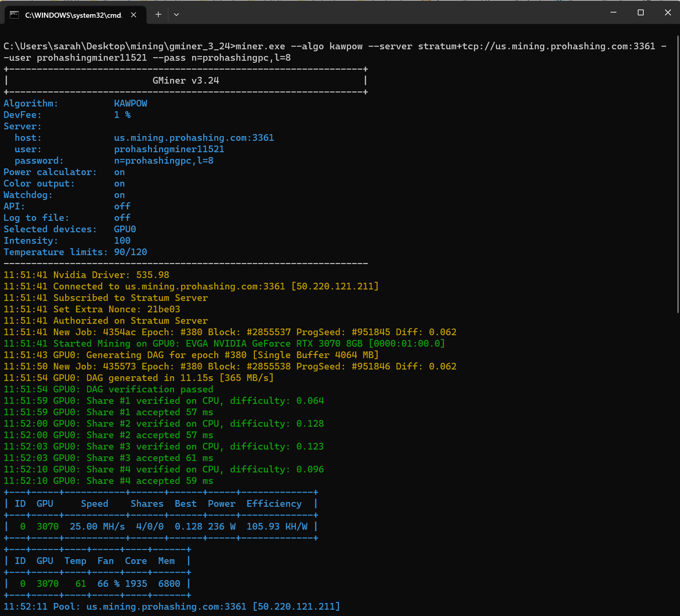Click the vertical scrollbar thumb
680x616 pixels.
coord(678,174)
